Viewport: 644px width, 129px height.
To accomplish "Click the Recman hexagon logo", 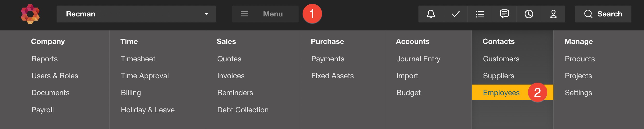I will click(30, 14).
